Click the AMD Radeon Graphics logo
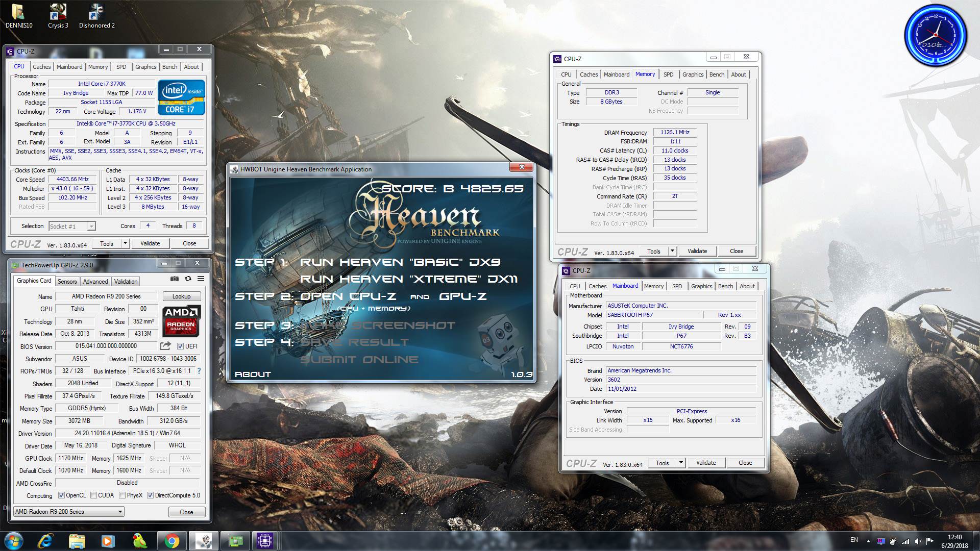The image size is (980, 551). click(x=181, y=320)
